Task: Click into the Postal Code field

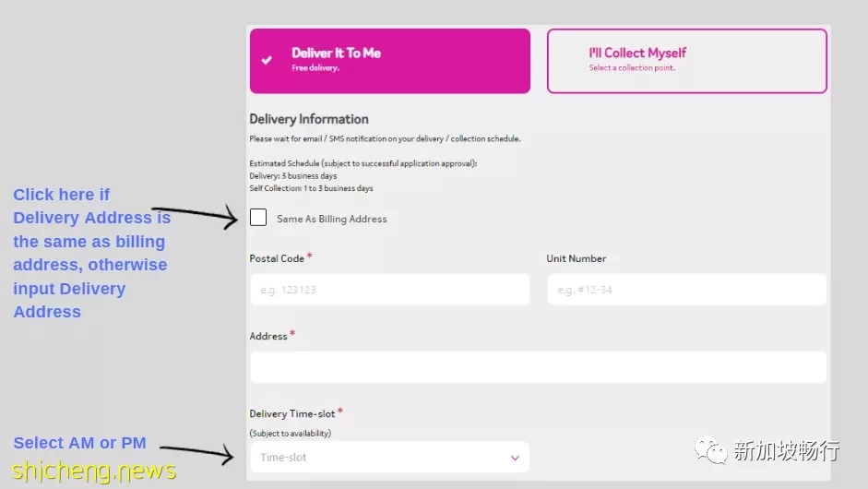Action: click(x=389, y=289)
